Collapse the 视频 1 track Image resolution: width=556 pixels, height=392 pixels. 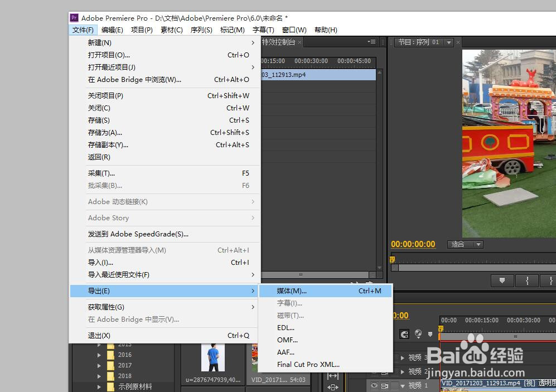coord(403,386)
